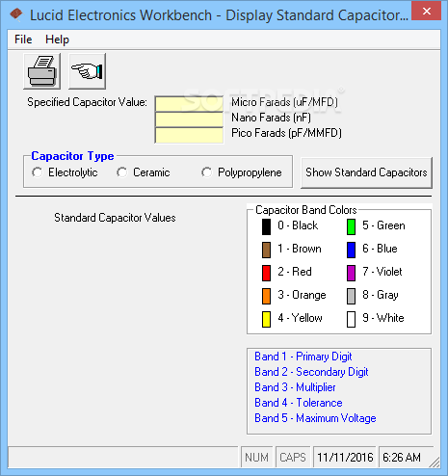Select the Polypropylene capacitor type

(242, 172)
